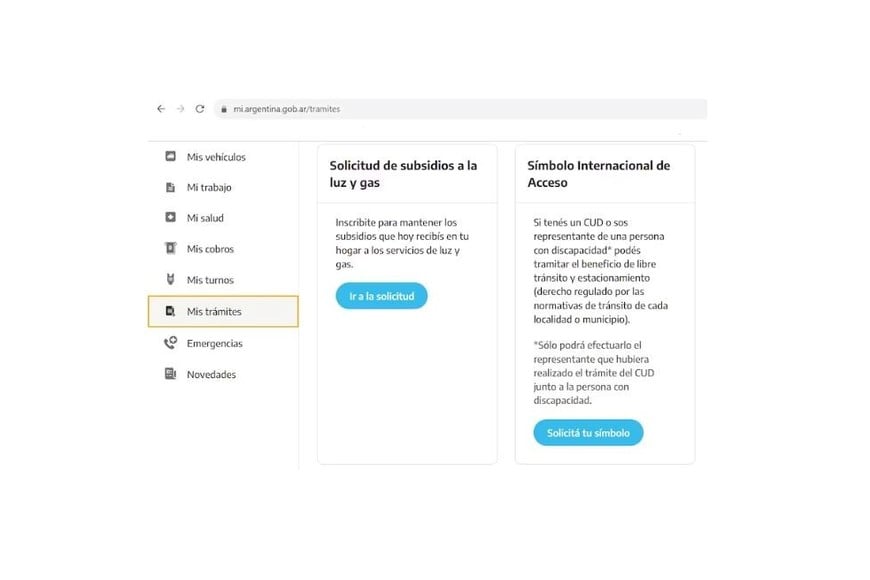870x580 pixels.
Task: Click the car icon beside Mis vehículos
Action: (x=170, y=157)
